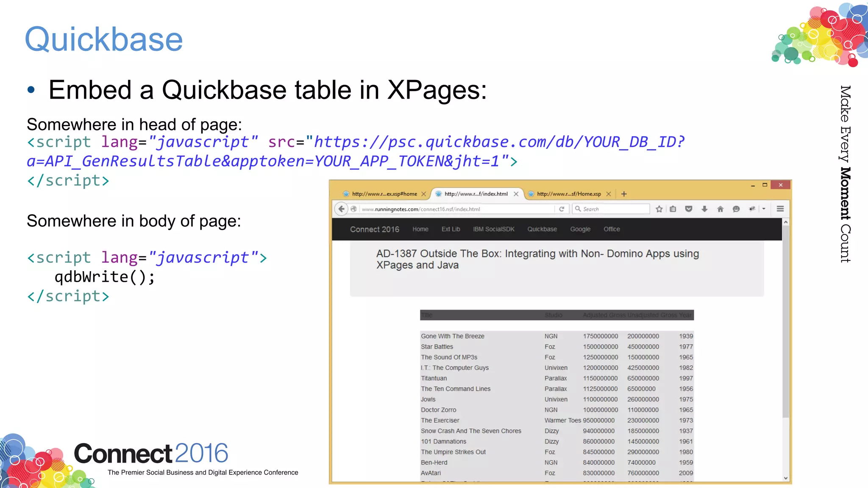Click the URL address bar

457,209
